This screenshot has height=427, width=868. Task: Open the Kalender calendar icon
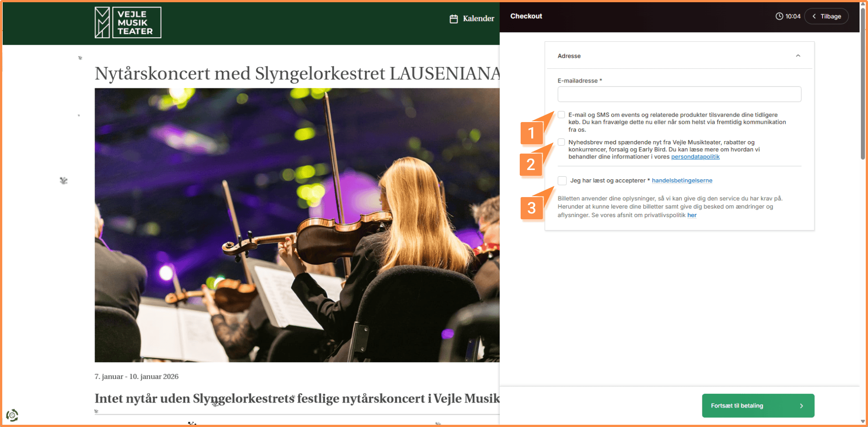point(454,19)
